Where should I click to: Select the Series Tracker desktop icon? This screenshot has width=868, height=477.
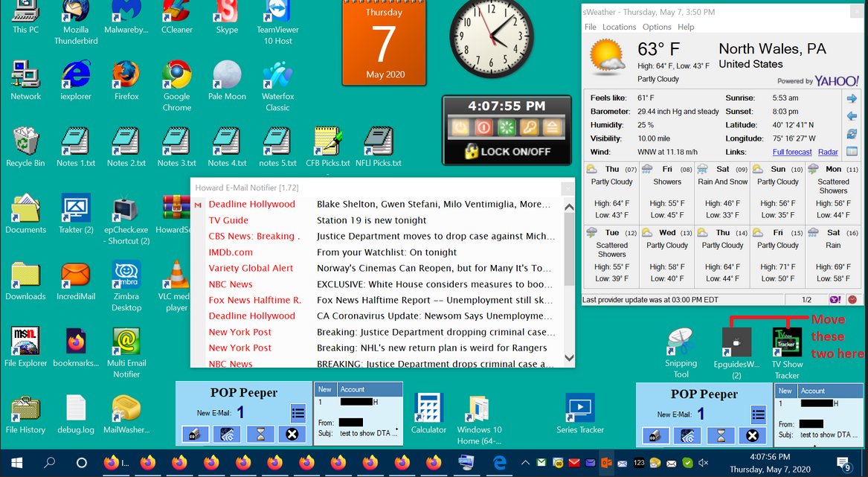(579, 409)
